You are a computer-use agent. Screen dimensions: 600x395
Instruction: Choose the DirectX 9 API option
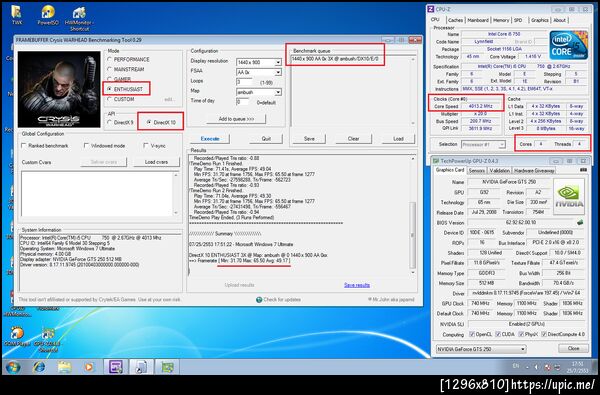pyautogui.click(x=109, y=122)
